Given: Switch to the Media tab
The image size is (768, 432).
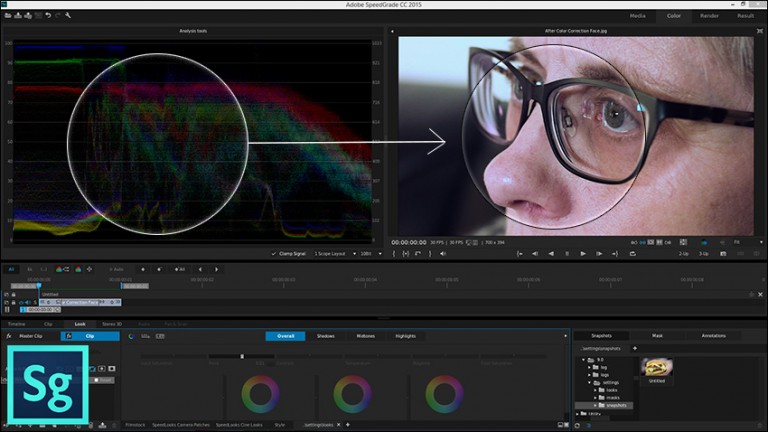Looking at the screenshot, I should 637,16.
